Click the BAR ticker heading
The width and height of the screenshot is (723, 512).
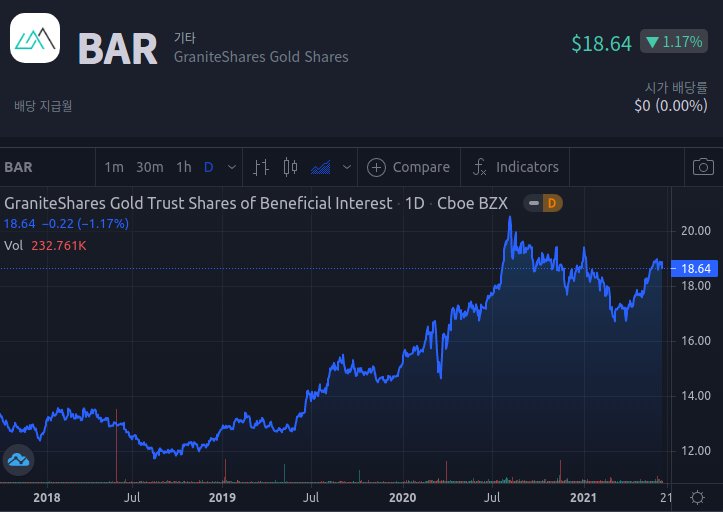coord(118,49)
